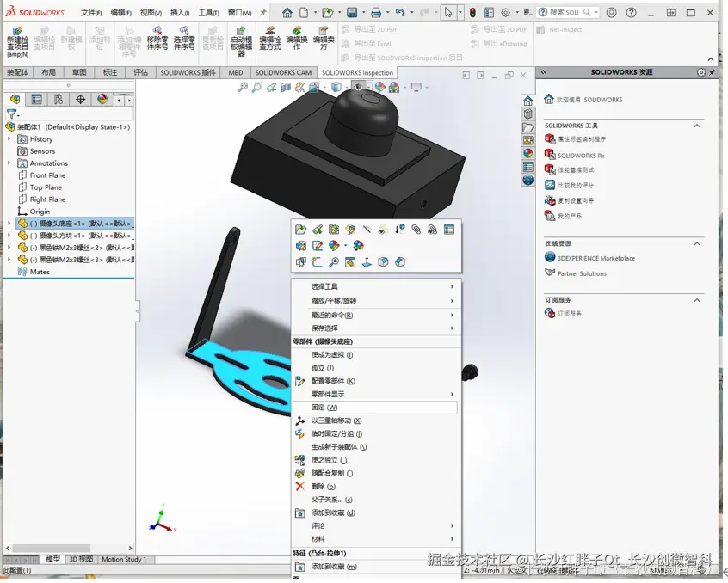Click the 搜索 search field at top right
The width and height of the screenshot is (728, 583).
point(568,13)
